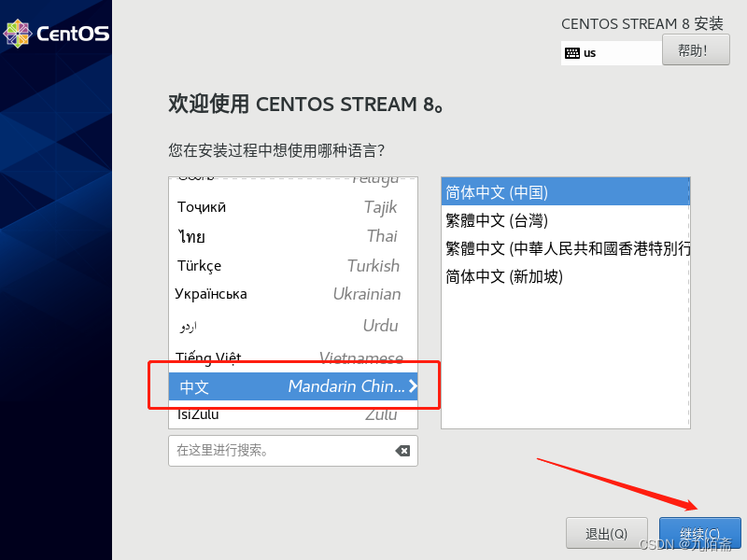This screenshot has width=747, height=560.
Task: Choose 繁體中文 Hong Kong locale
Action: click(x=566, y=248)
